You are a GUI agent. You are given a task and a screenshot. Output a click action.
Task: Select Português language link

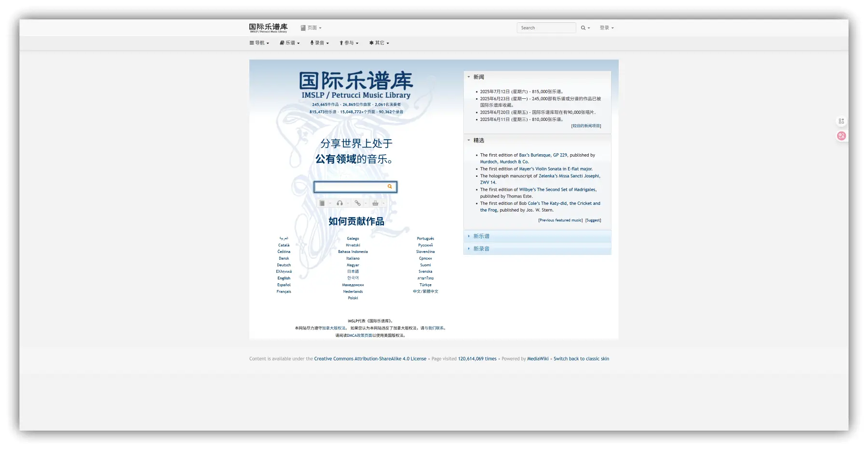[x=425, y=238]
